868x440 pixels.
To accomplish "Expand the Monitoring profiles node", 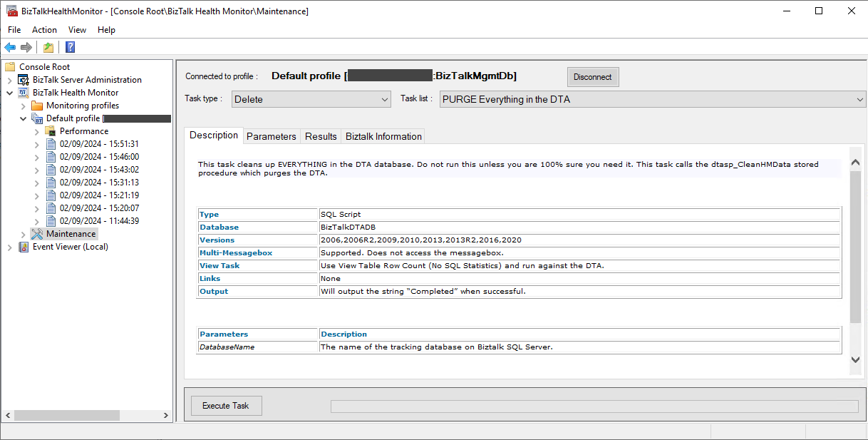I will (24, 106).
